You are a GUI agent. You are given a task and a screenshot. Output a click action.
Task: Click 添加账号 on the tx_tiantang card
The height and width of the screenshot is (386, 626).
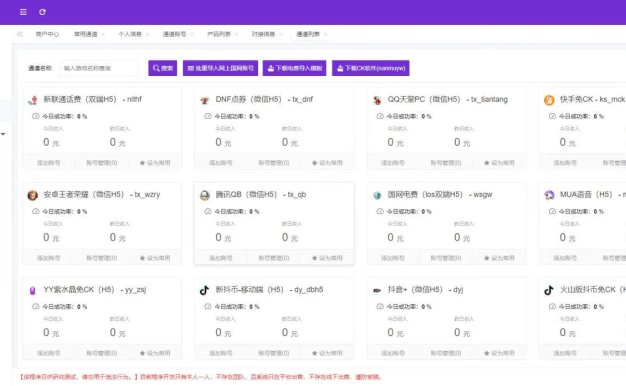point(393,163)
